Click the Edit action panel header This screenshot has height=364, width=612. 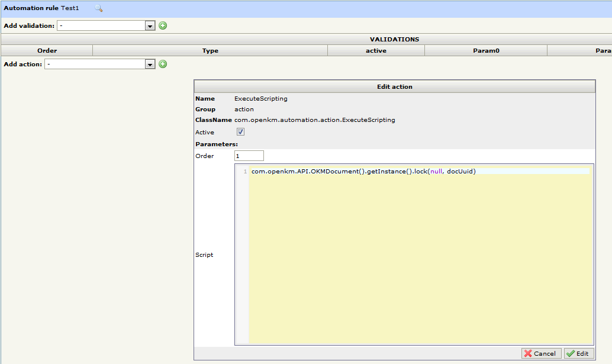click(x=394, y=86)
